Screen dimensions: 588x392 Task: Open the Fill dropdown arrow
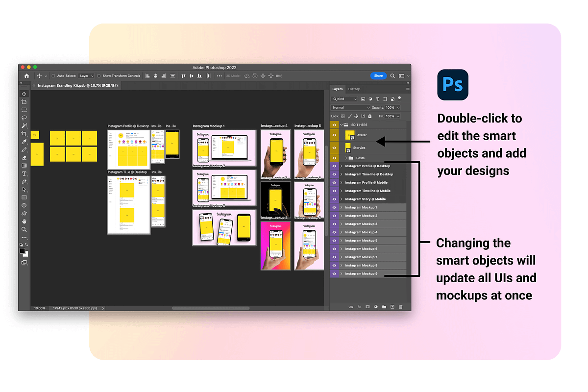tap(398, 116)
